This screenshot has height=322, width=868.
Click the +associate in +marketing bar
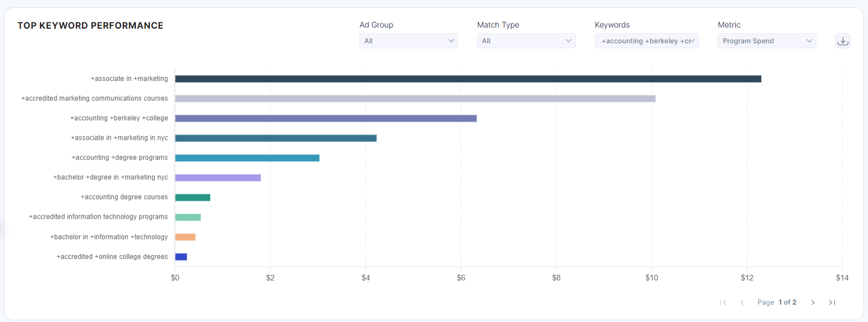point(468,79)
